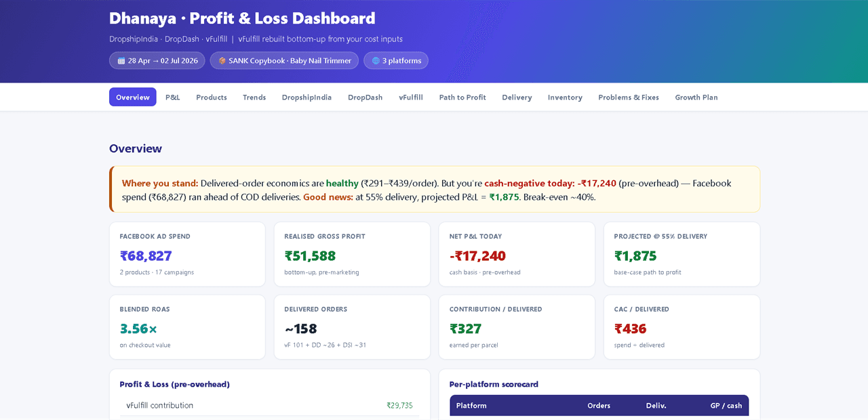This screenshot has height=420, width=868.
Task: Click the 3 platforms chip
Action: 396,61
